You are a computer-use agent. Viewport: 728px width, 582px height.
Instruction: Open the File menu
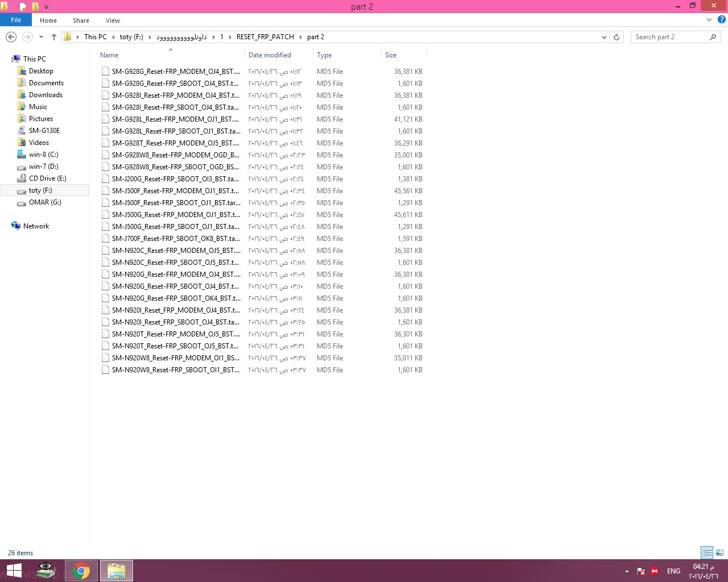click(x=16, y=20)
